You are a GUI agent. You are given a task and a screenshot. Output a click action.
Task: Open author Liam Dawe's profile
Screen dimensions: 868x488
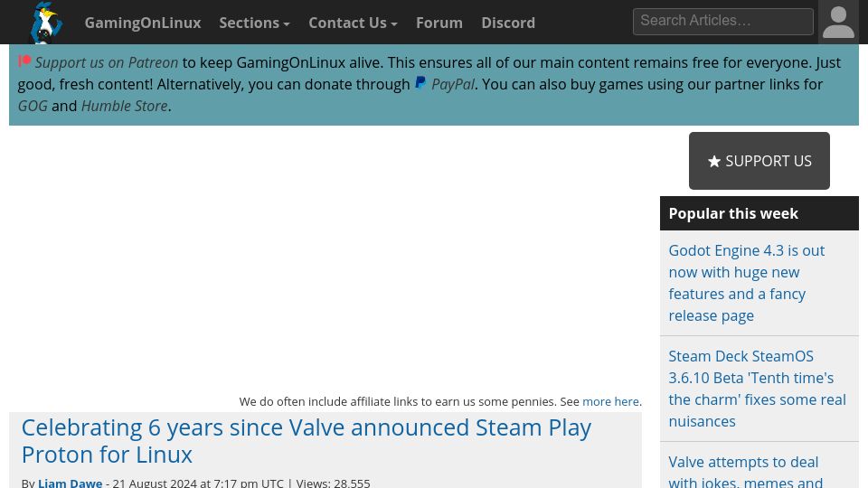pos(71,483)
